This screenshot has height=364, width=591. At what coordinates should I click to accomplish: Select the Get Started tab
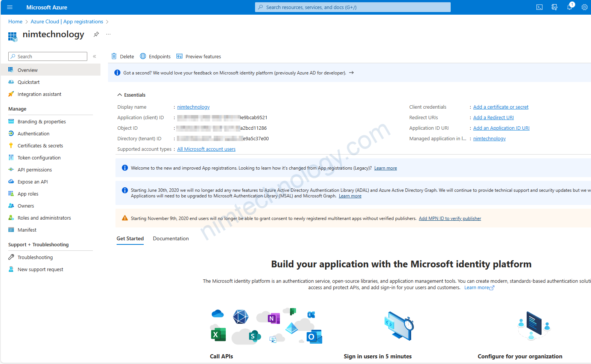[x=130, y=238]
